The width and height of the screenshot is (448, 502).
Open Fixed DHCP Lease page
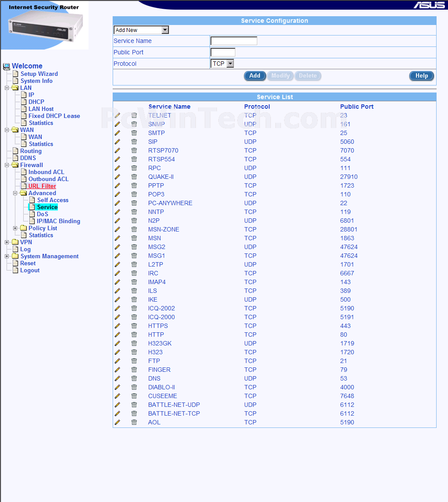(x=54, y=116)
